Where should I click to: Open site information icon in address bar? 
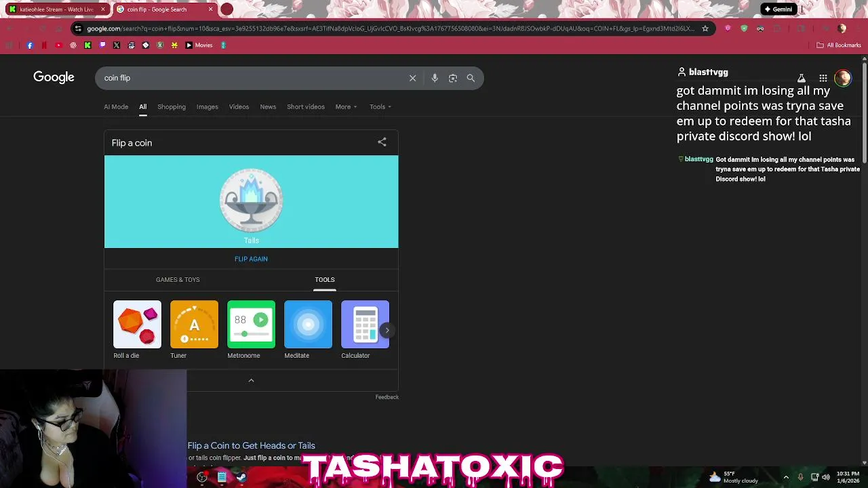79,28
